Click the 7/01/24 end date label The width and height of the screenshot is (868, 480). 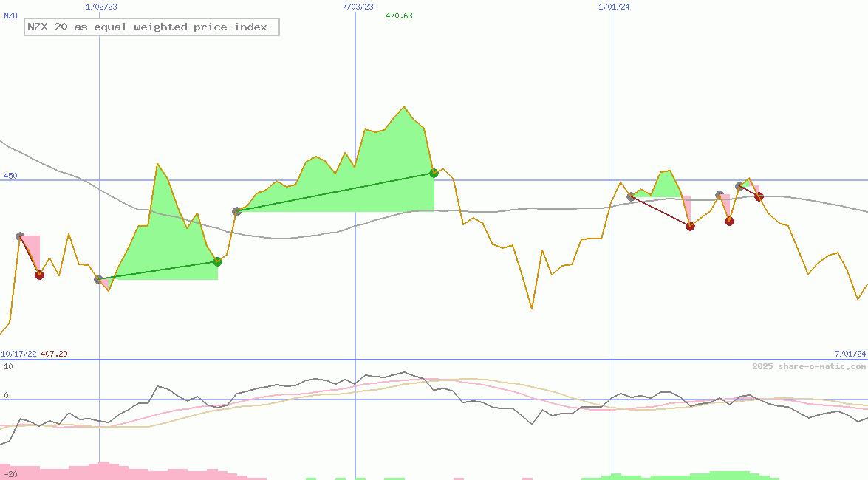(x=850, y=354)
